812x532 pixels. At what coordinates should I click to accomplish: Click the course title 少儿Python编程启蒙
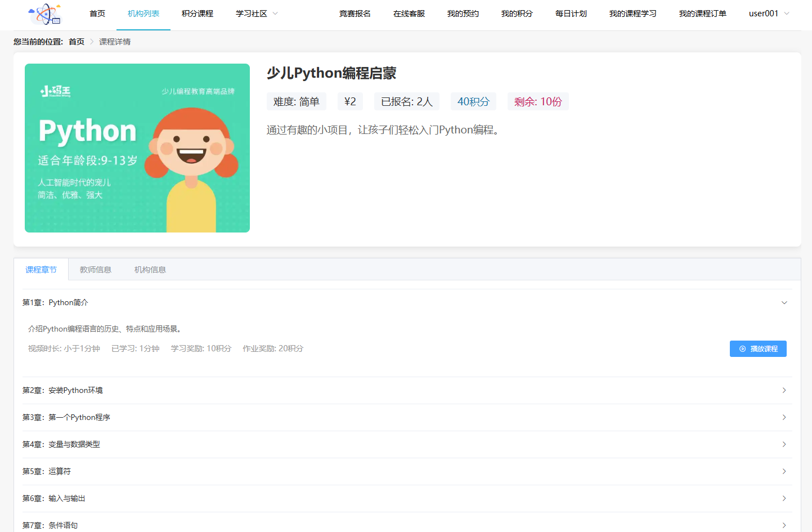[x=331, y=73]
